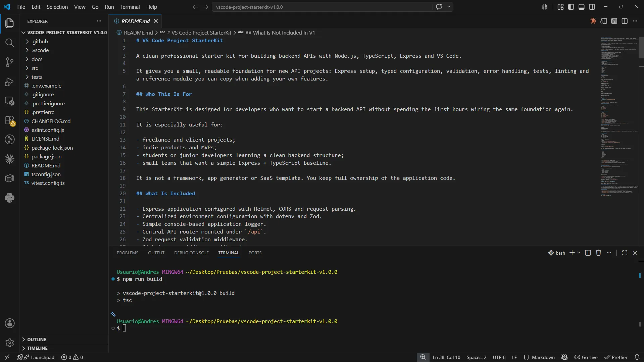Click the editor minimap
This screenshot has width=644, height=362.
coord(619,116)
